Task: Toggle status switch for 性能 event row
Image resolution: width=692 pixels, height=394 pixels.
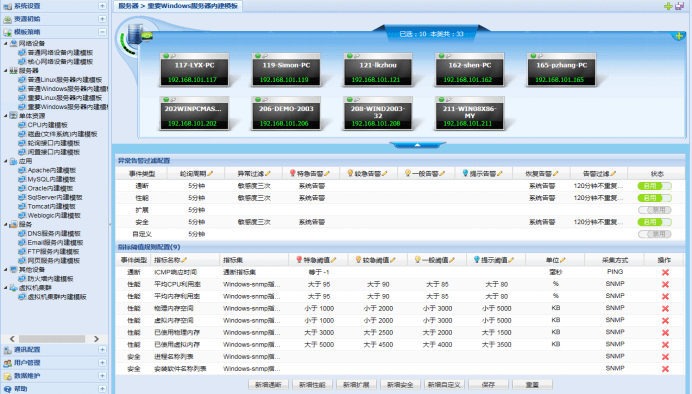Action: pos(654,198)
